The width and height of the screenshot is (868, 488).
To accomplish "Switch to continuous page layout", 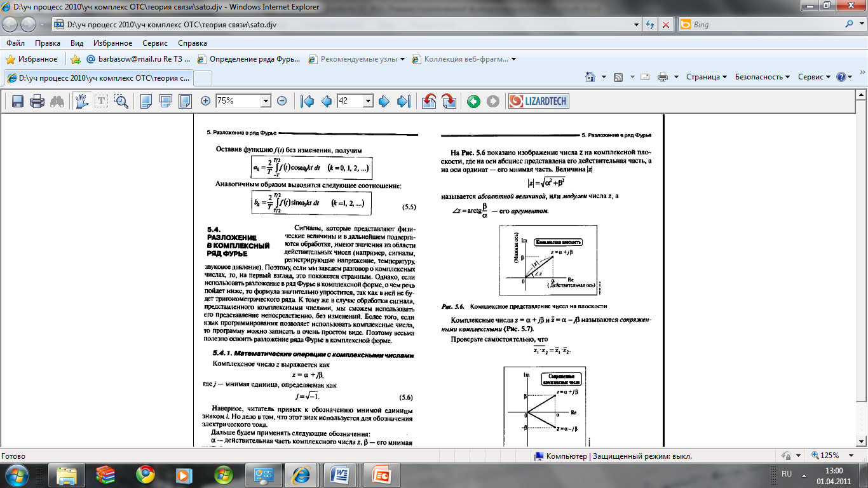I will (x=166, y=101).
